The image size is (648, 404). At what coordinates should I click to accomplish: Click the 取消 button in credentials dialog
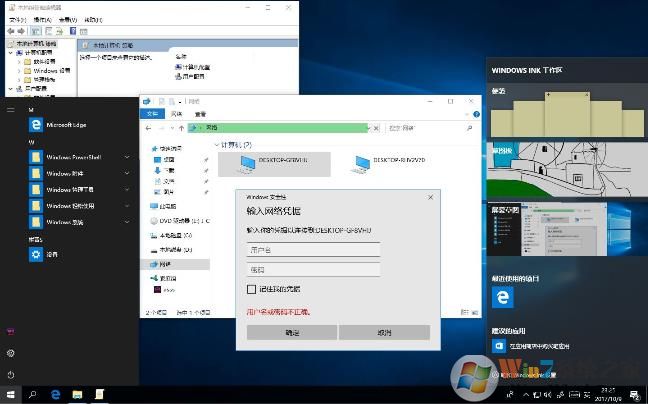tap(384, 332)
